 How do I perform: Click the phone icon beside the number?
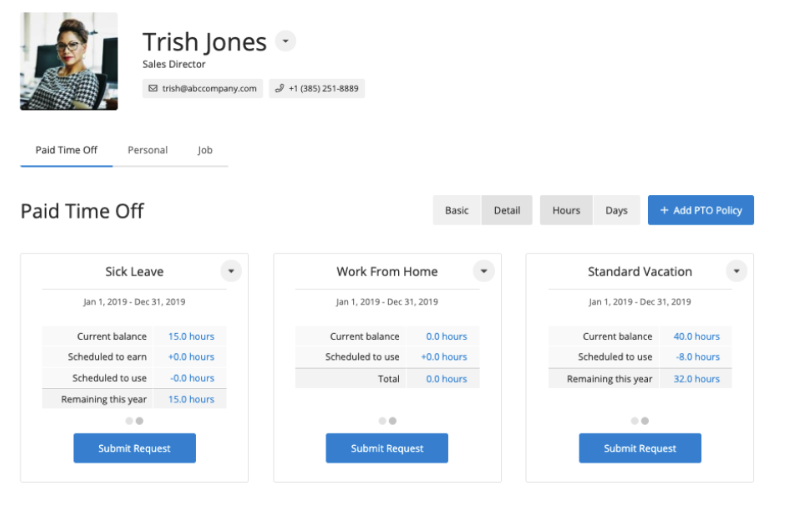click(x=279, y=89)
